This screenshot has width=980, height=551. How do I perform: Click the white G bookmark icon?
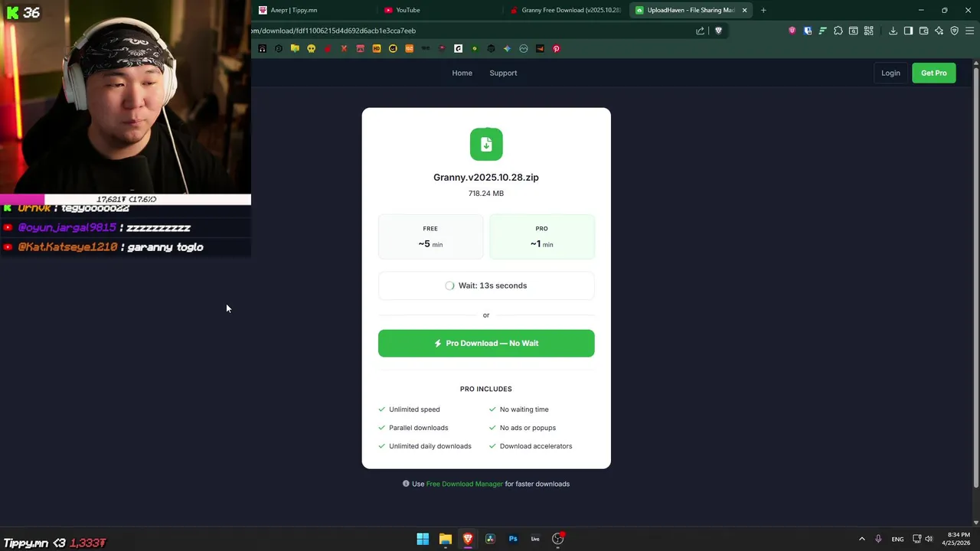click(458, 48)
